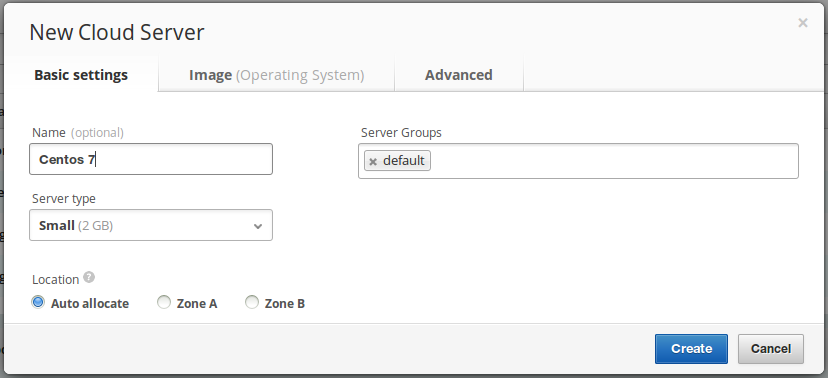Open the Server type dropdown
828x378 pixels.
(x=151, y=225)
